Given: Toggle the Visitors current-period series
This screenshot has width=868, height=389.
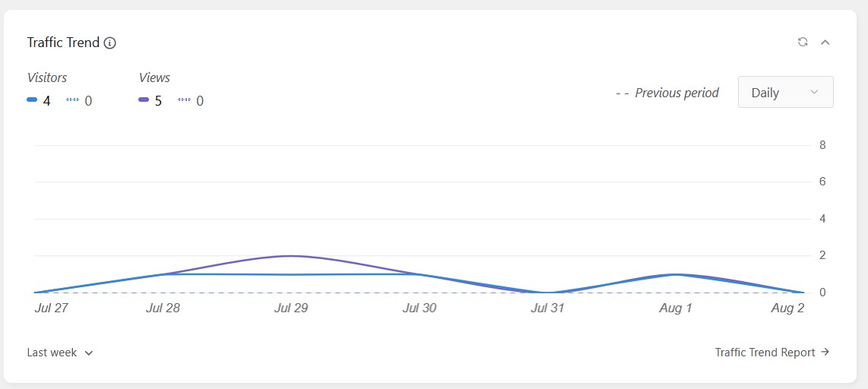Looking at the screenshot, I should (39, 101).
